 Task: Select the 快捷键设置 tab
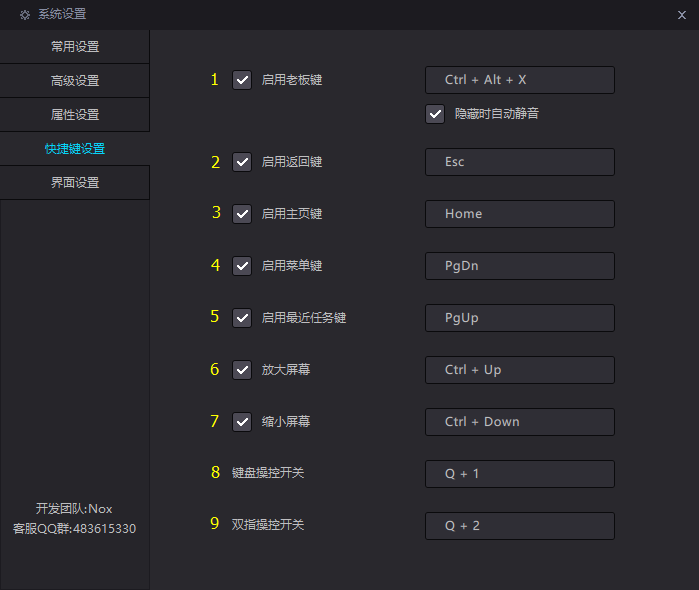pyautogui.click(x=75, y=149)
